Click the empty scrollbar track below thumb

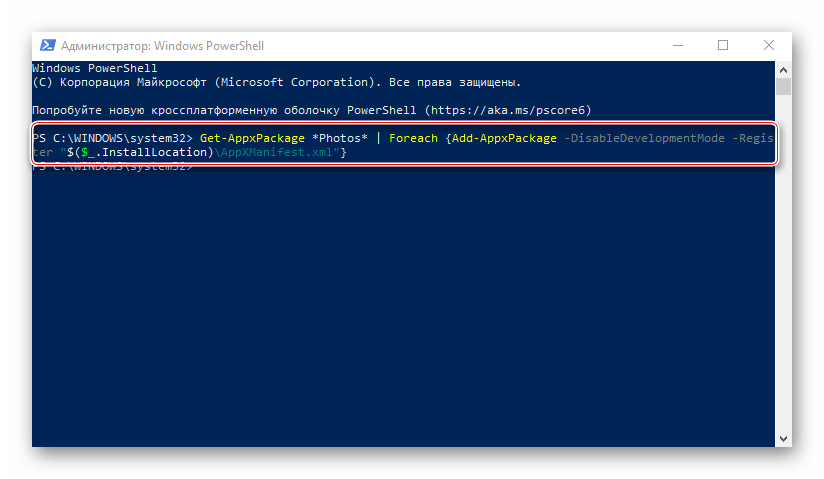[x=783, y=263]
